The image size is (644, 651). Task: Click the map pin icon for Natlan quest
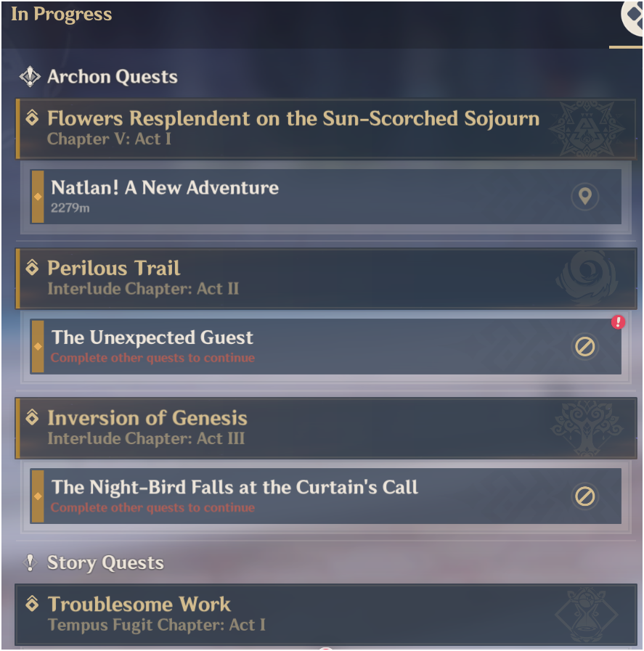pyautogui.click(x=584, y=197)
